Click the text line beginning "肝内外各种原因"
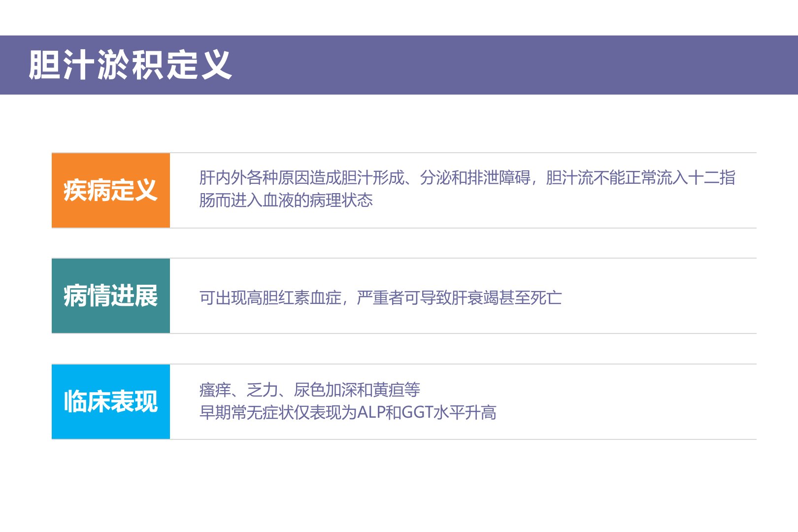 point(467,177)
